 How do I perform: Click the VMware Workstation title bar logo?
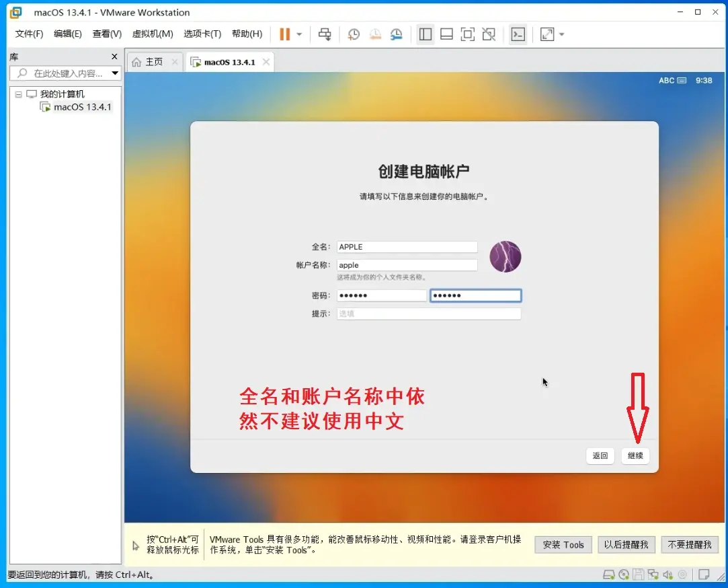pyautogui.click(x=15, y=13)
